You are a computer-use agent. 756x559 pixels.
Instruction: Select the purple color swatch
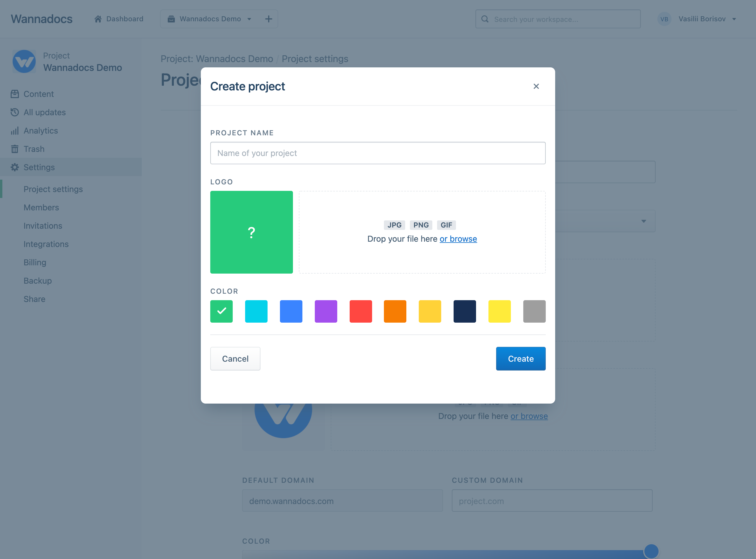[x=326, y=311]
